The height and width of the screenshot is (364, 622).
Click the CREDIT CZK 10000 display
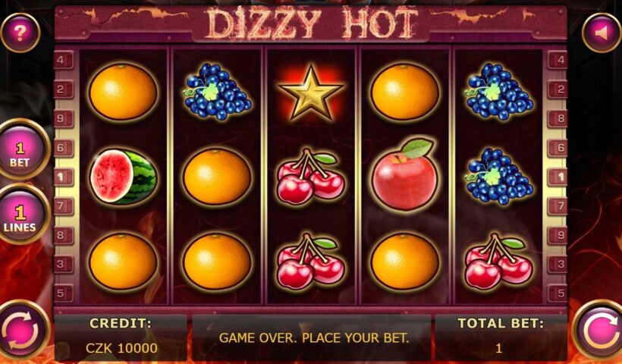(121, 337)
